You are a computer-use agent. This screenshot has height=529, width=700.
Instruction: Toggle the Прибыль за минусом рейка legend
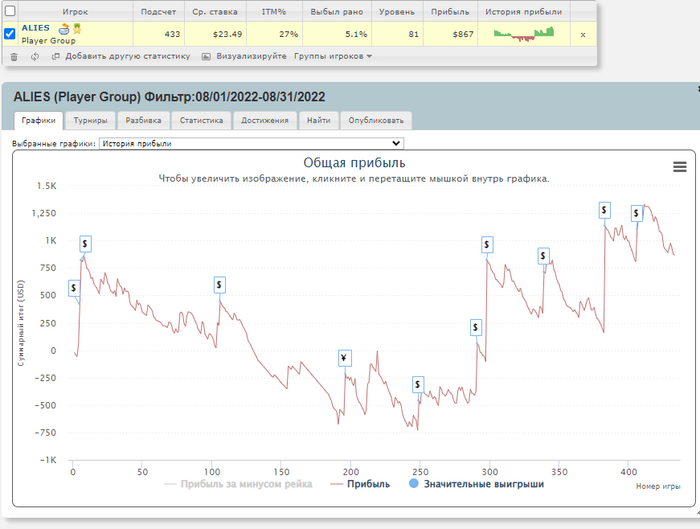tap(238, 484)
